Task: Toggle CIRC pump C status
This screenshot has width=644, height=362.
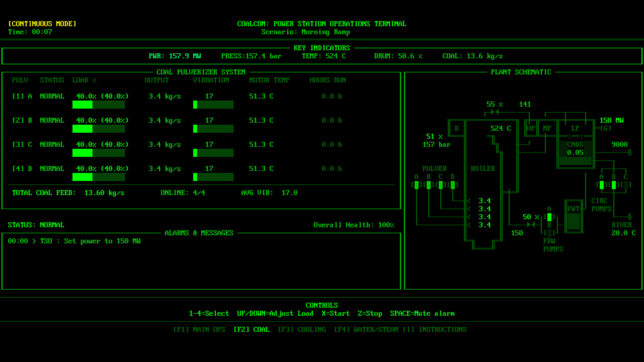Action: click(626, 184)
